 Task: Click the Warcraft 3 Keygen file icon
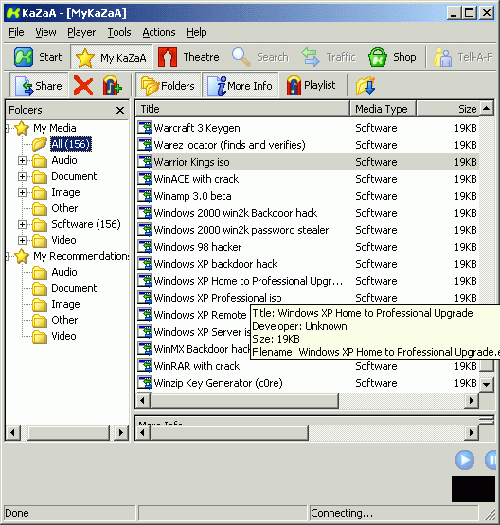coord(144,128)
